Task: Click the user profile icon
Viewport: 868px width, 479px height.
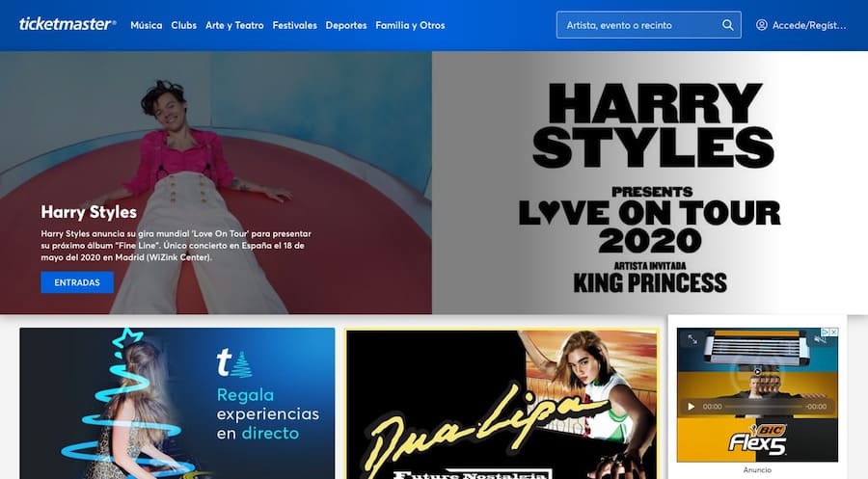Action: click(x=762, y=25)
